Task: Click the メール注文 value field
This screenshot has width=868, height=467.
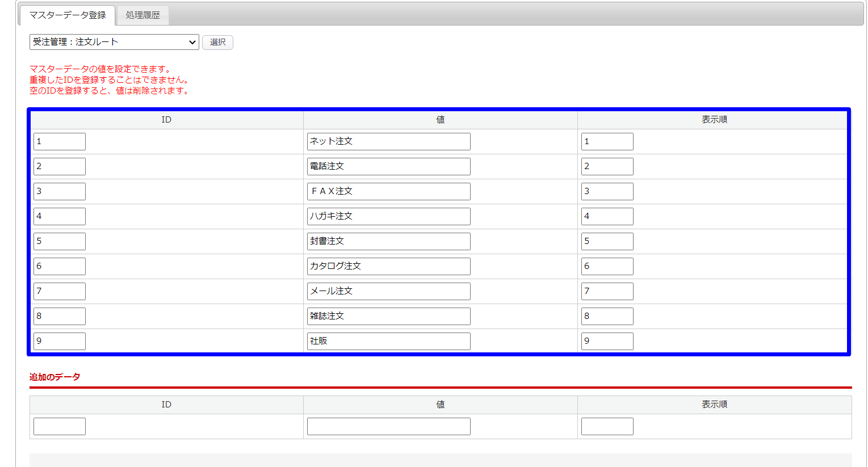Action: click(x=388, y=292)
